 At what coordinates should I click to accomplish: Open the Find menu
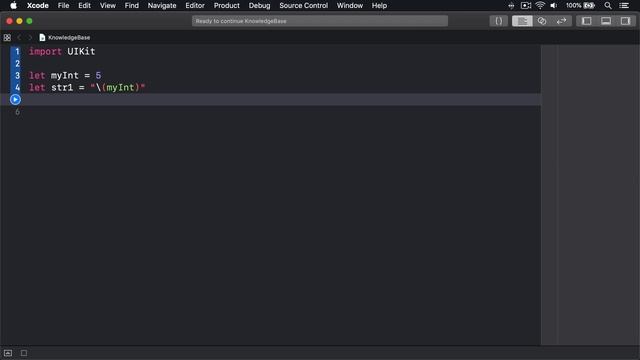point(131,5)
